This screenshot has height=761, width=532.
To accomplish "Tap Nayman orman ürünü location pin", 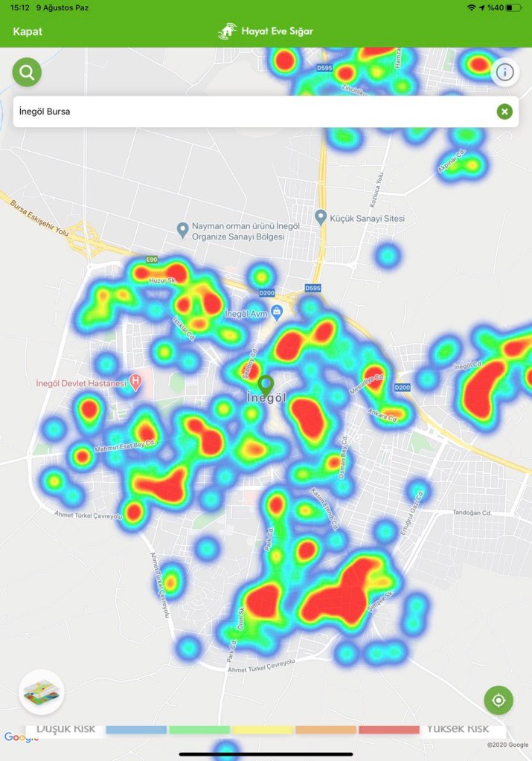I will [182, 228].
